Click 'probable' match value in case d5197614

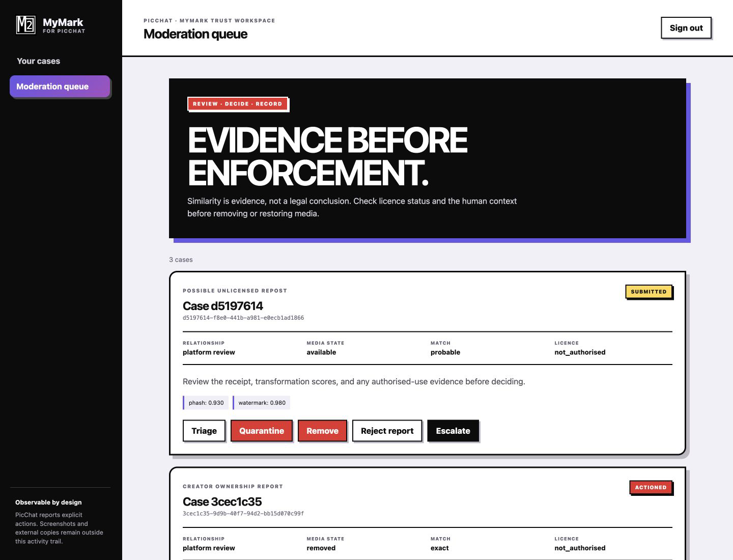445,352
